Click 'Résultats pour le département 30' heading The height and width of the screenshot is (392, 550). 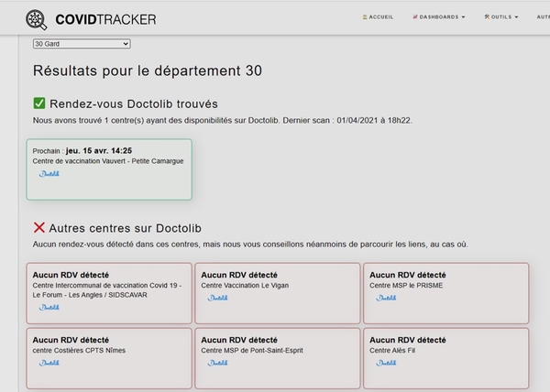click(148, 71)
